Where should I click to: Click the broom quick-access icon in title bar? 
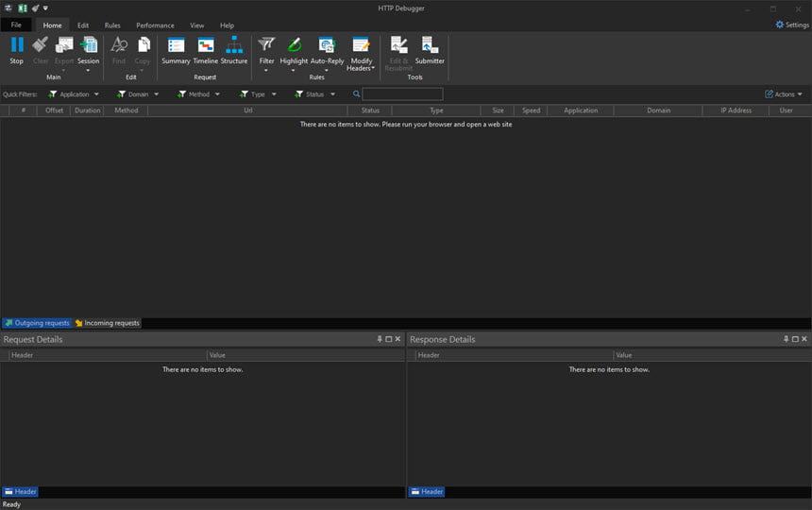click(x=35, y=8)
